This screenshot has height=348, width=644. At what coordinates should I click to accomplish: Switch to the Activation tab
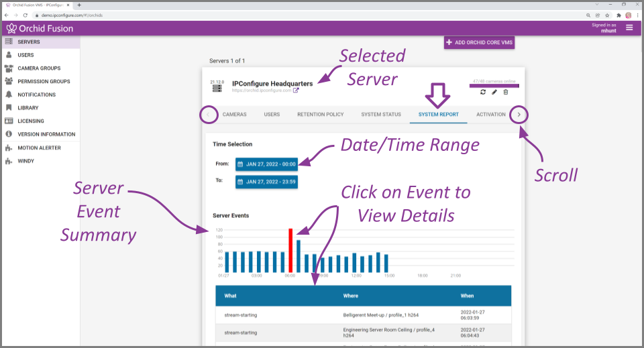tap(491, 115)
